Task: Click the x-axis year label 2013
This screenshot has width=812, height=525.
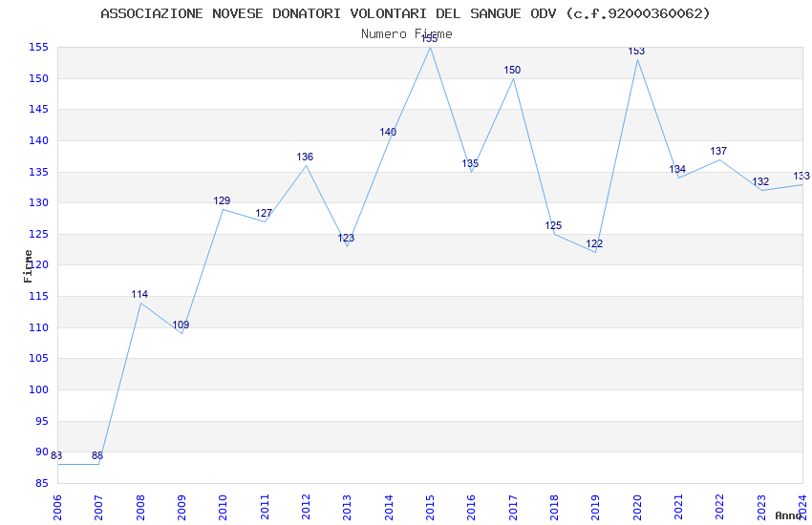Action: (347, 507)
